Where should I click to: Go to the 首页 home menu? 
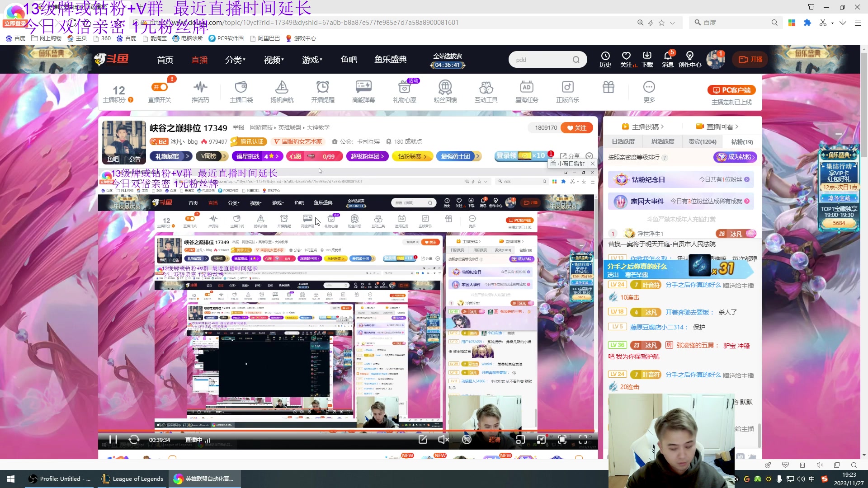pyautogui.click(x=165, y=60)
